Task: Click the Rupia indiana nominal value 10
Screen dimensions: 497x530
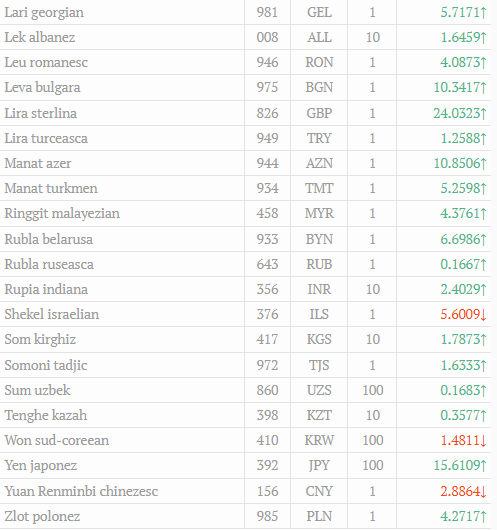Action: (x=373, y=289)
